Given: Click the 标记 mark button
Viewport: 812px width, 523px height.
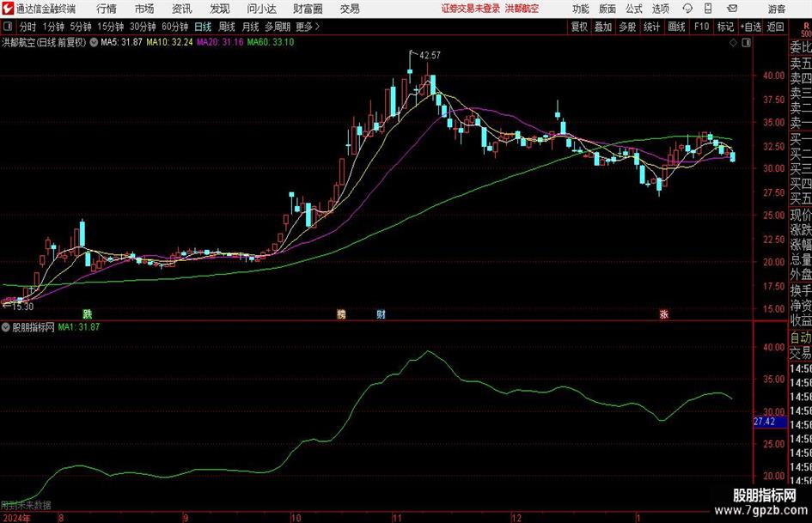Looking at the screenshot, I should (x=725, y=27).
